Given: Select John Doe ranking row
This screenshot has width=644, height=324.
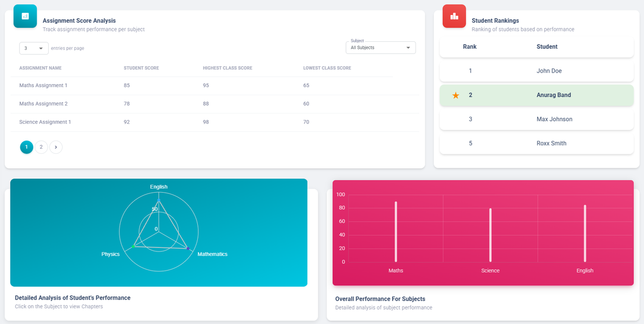Looking at the screenshot, I should pos(537,71).
